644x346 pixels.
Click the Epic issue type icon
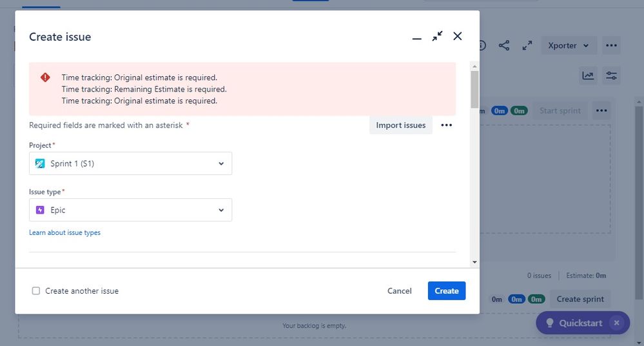(x=40, y=210)
